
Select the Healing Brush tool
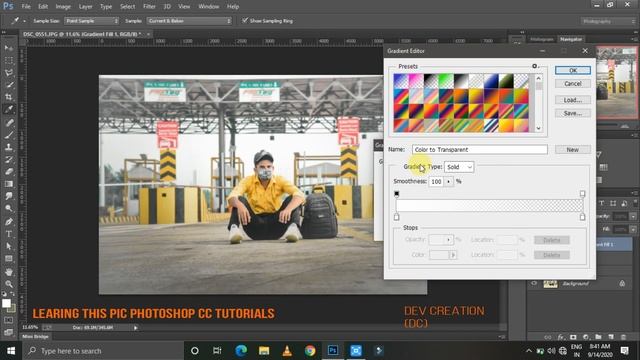pos(9,122)
